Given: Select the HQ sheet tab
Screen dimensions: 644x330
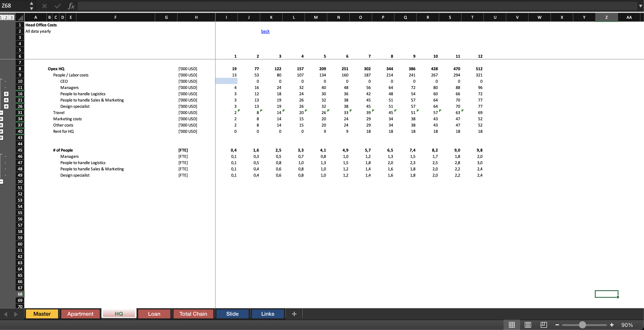Looking at the screenshot, I should [119, 314].
